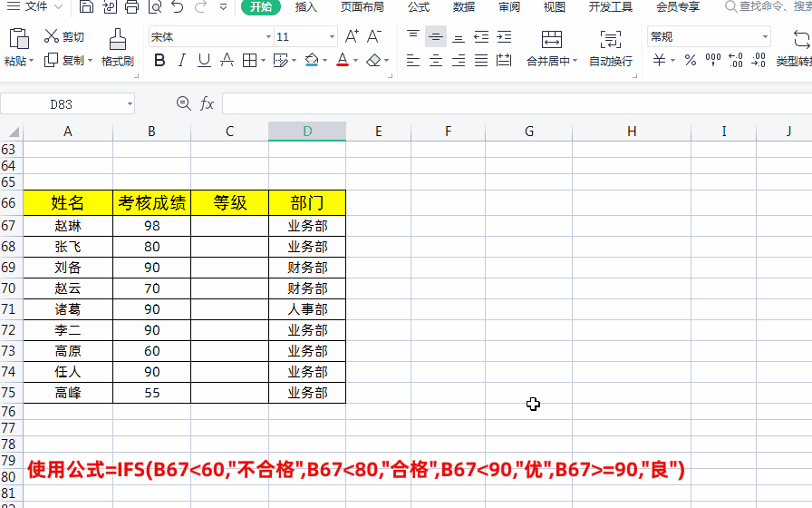Increase decimal places
Image resolution: width=812 pixels, height=508 pixels.
735,60
